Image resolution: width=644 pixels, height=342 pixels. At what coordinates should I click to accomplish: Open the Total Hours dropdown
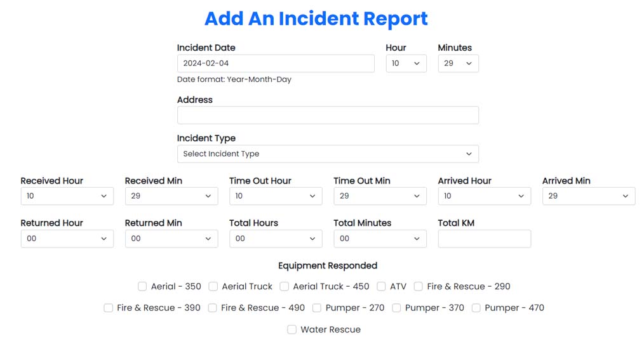point(275,239)
